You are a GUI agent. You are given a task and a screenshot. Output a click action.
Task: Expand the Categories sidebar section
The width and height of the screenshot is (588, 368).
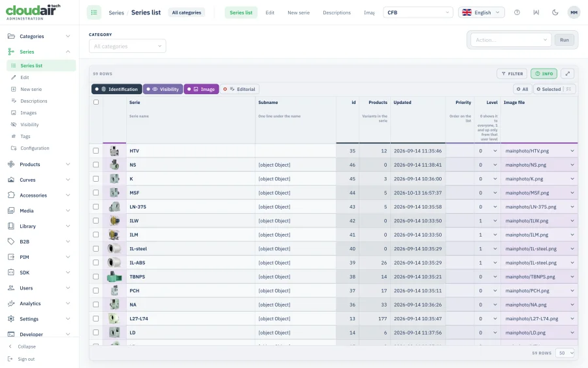pos(67,36)
